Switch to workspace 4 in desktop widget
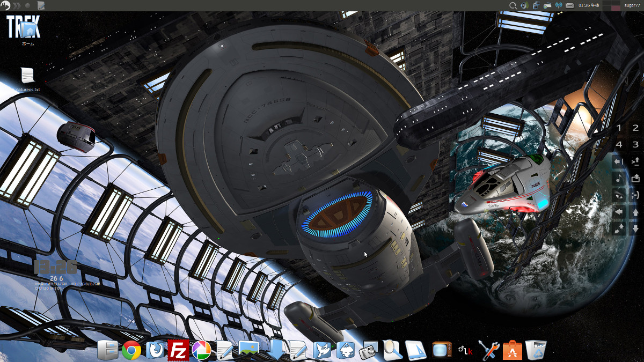 pos(619,144)
